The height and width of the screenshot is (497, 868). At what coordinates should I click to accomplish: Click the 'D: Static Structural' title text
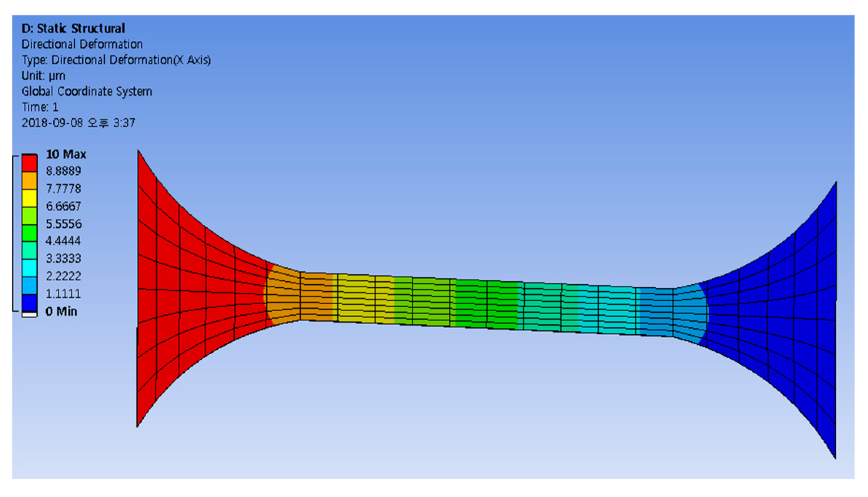click(73, 28)
